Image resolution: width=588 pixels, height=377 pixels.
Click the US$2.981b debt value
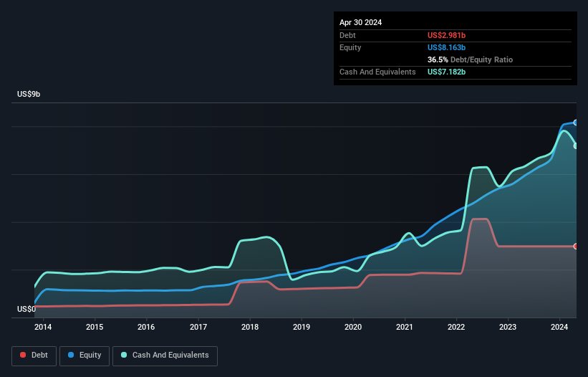446,35
